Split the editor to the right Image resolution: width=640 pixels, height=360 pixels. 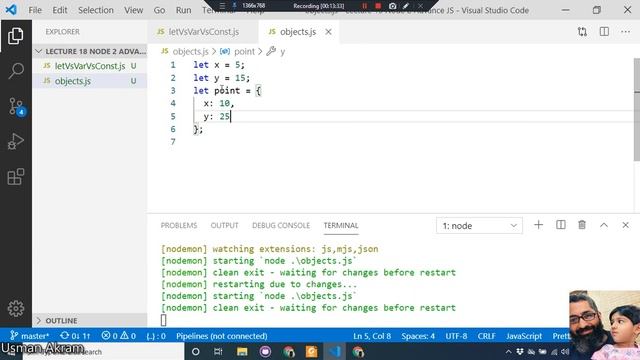tap(604, 32)
